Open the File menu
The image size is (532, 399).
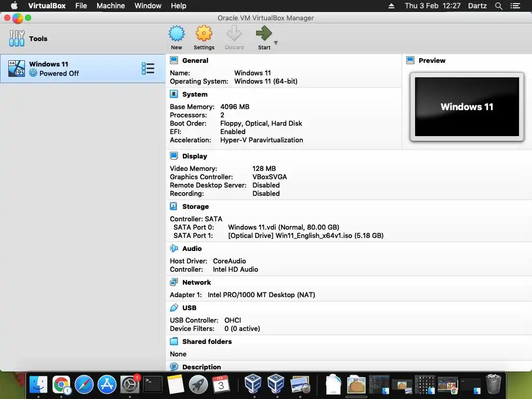tap(81, 6)
